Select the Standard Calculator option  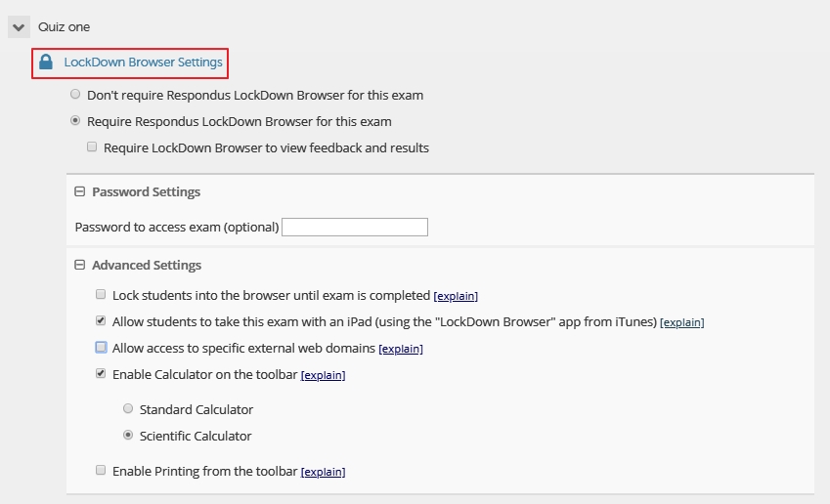click(x=128, y=408)
